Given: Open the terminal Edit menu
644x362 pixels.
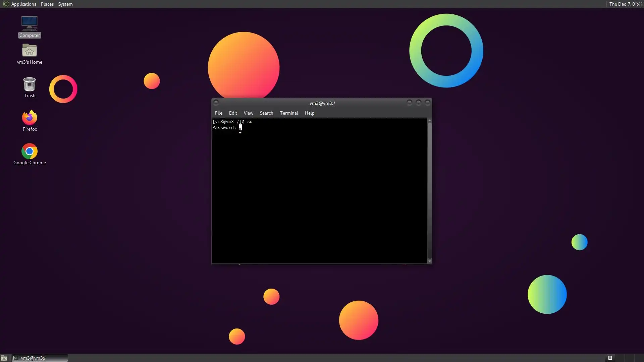Looking at the screenshot, I should (x=233, y=113).
